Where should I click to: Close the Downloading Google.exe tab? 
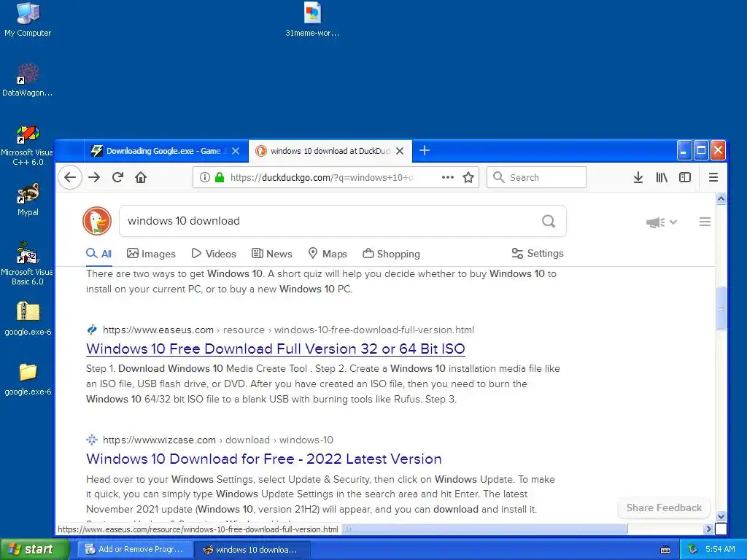click(x=236, y=151)
